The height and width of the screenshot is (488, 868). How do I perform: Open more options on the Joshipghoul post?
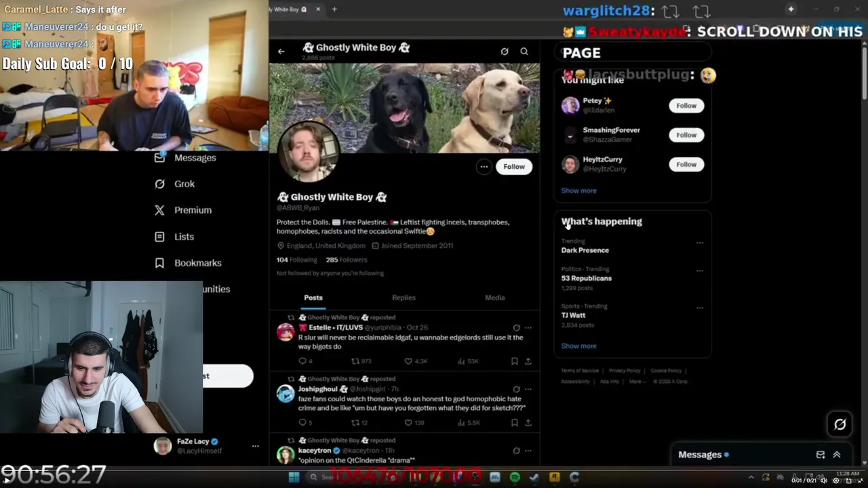click(x=528, y=390)
